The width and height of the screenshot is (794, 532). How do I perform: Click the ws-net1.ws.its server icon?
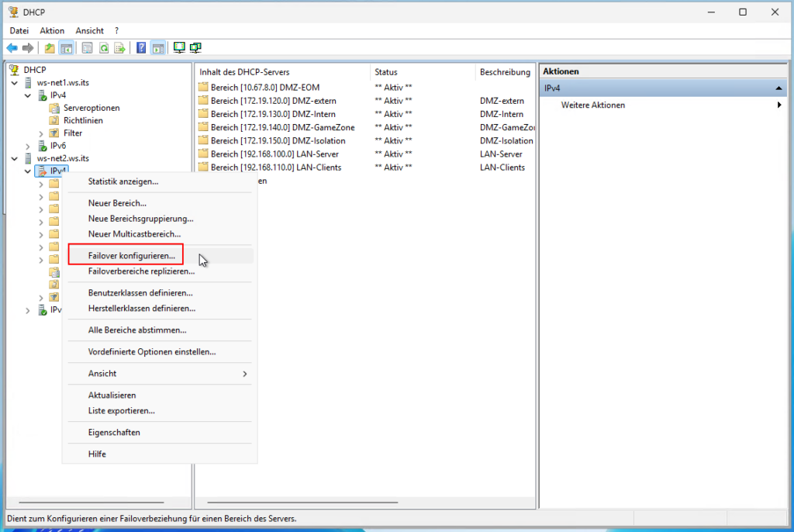coord(28,82)
